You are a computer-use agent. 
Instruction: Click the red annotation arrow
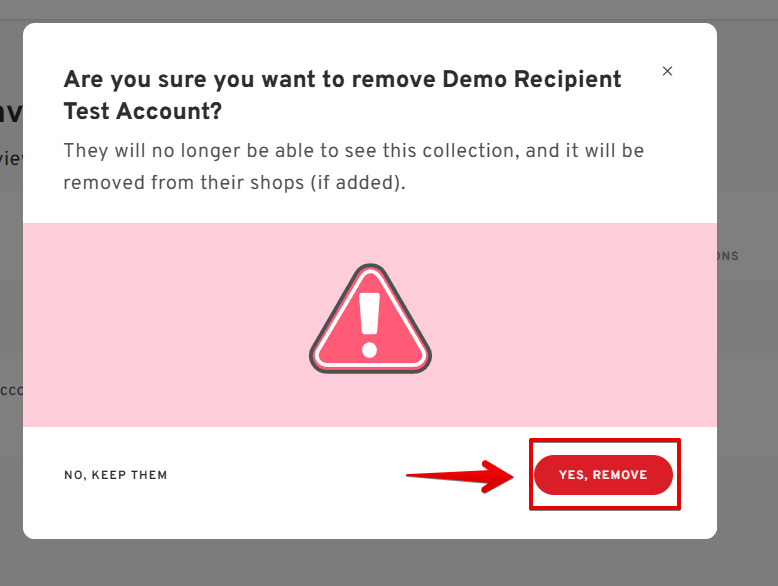click(460, 476)
